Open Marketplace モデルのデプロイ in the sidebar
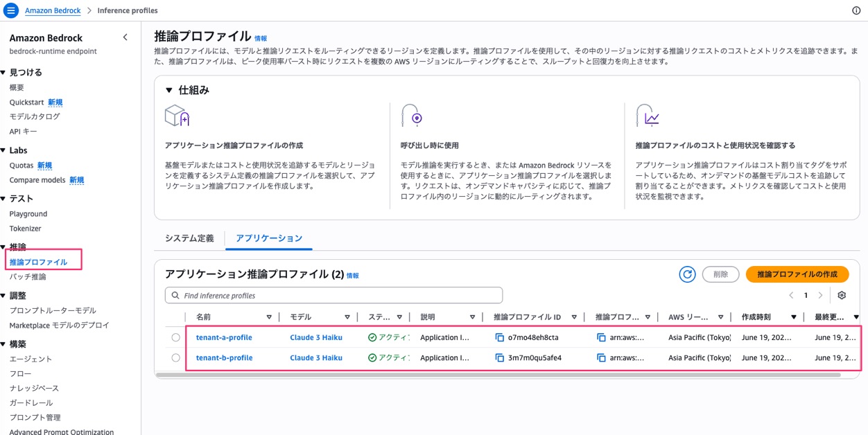The width and height of the screenshot is (868, 435). pos(59,325)
